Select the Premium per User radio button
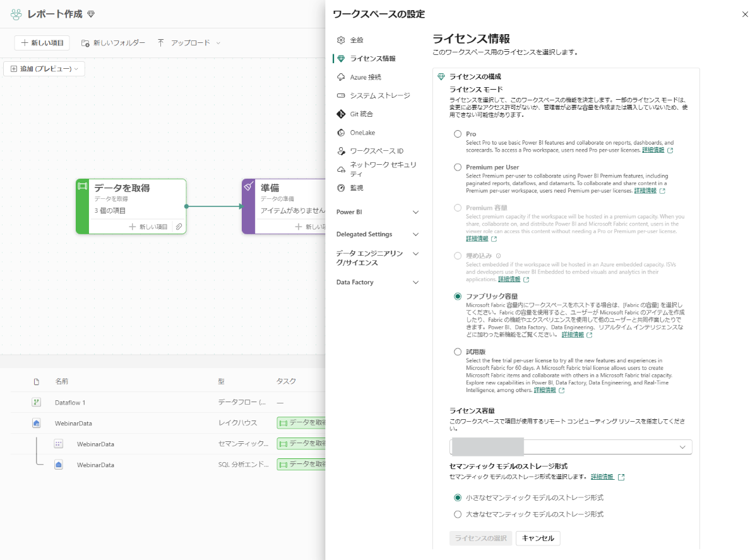The height and width of the screenshot is (560, 755). (x=458, y=167)
